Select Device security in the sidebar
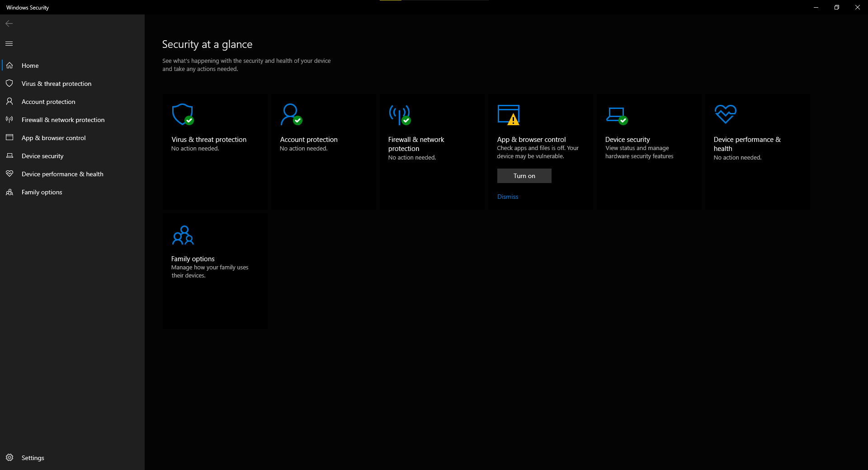The image size is (868, 470). [42, 156]
